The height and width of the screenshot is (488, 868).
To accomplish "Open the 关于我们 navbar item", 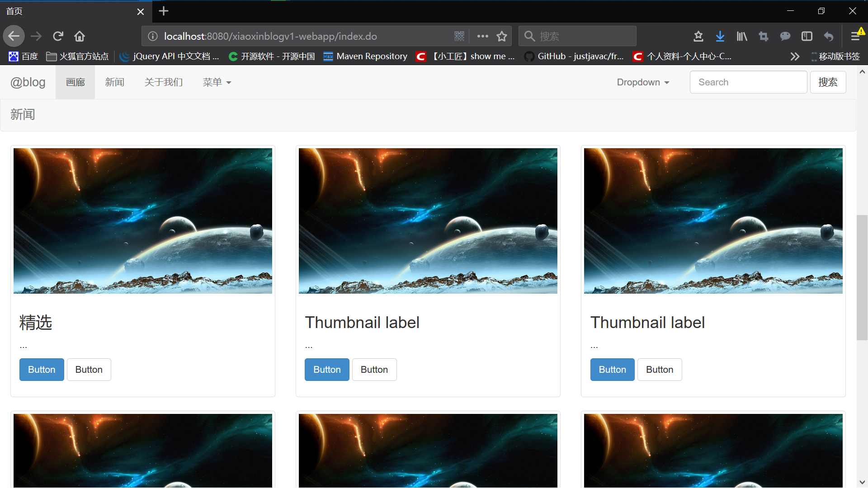I will point(163,82).
